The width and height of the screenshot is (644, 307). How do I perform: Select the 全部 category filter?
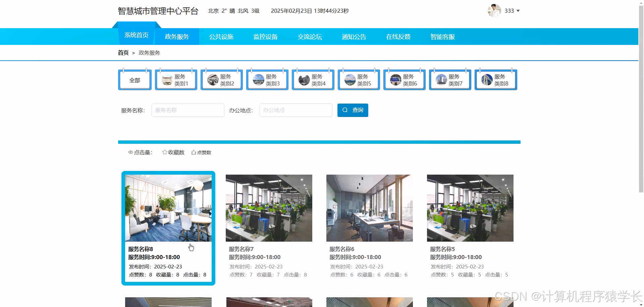[135, 80]
